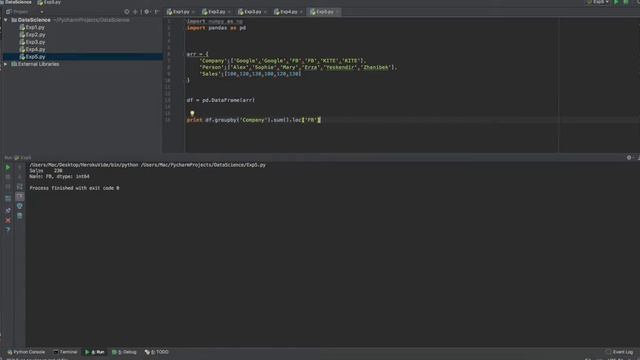Toggle the Run tool window button
Viewport: 640px width, 360px height.
[x=95, y=352]
